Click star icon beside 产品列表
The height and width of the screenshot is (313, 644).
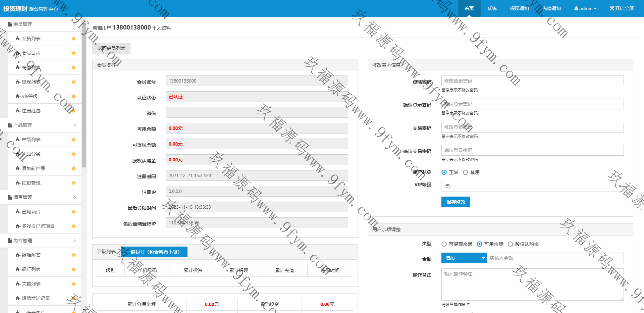click(73, 140)
